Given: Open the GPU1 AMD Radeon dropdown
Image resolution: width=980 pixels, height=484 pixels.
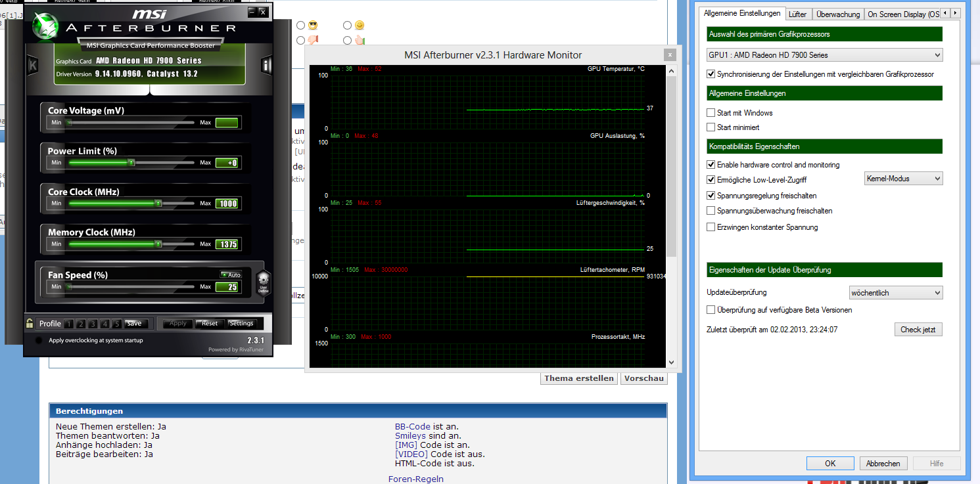Looking at the screenshot, I should tap(824, 55).
